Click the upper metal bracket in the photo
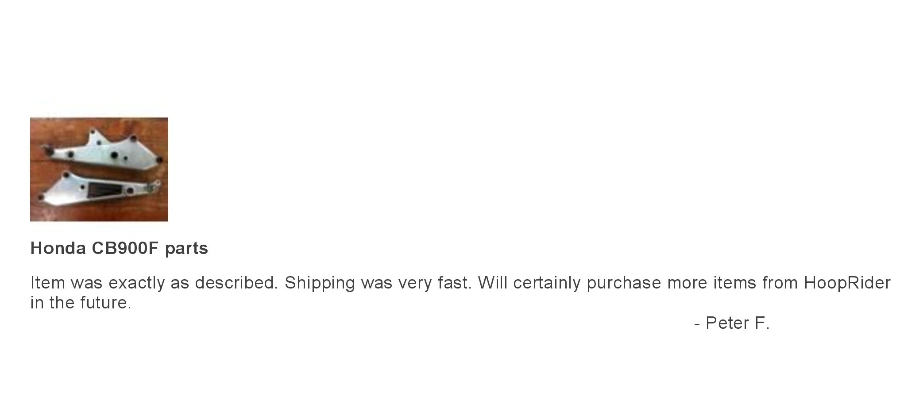The width and height of the screenshot is (900, 400). pyautogui.click(x=100, y=149)
